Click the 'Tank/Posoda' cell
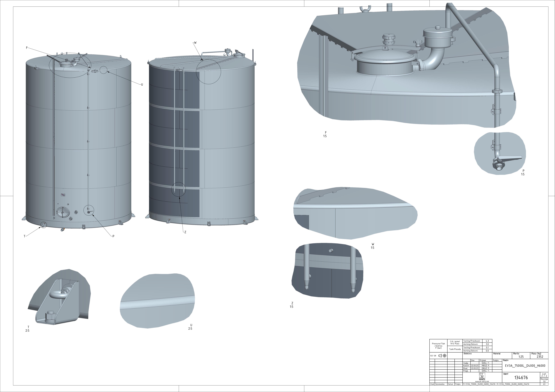This screenshot has height=392, width=555. (x=455, y=349)
